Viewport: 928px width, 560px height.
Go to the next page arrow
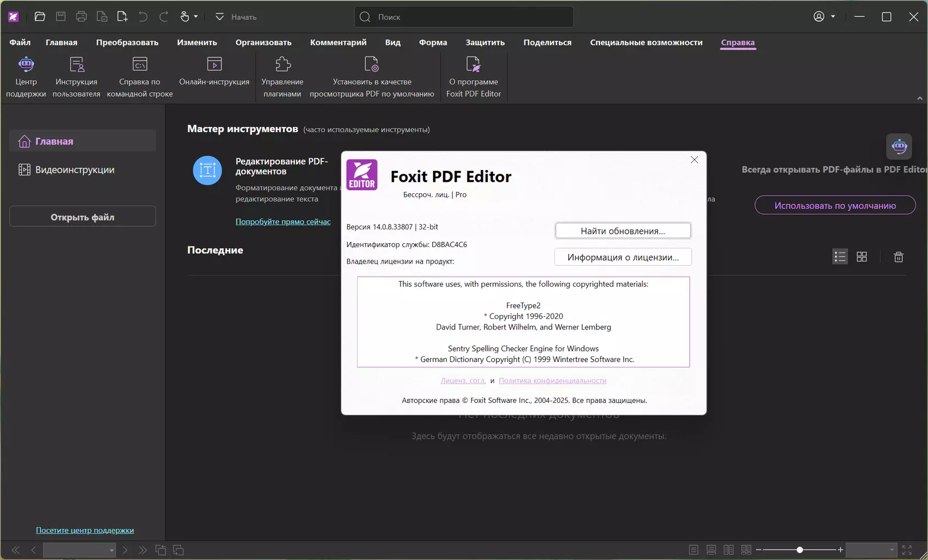pos(125,550)
